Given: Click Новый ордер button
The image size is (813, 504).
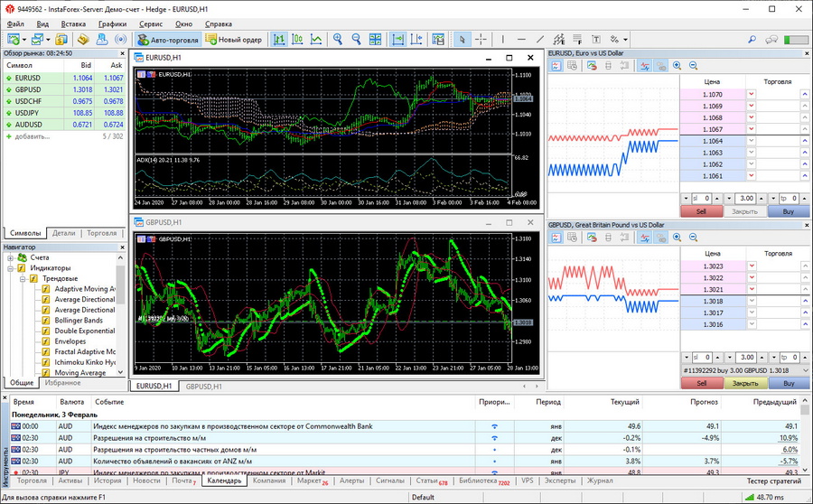Looking at the screenshot, I should point(234,40).
